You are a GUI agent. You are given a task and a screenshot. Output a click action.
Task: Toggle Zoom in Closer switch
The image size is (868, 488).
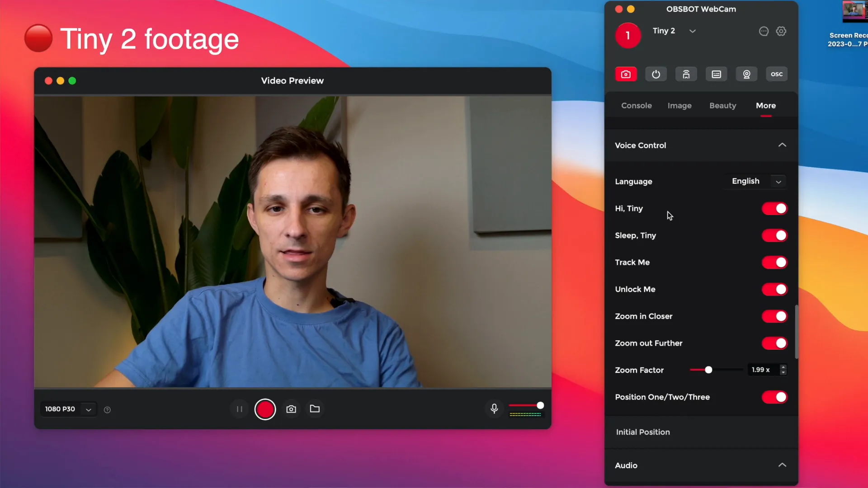point(774,316)
